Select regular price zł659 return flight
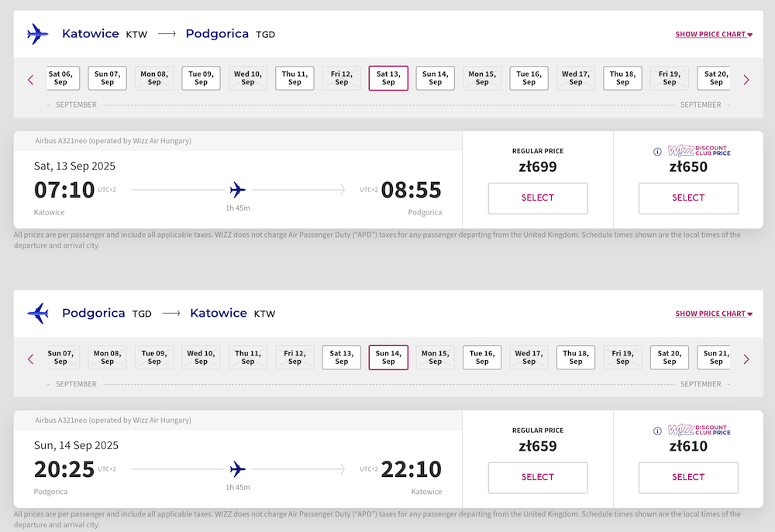The image size is (775, 532). pyautogui.click(x=538, y=478)
